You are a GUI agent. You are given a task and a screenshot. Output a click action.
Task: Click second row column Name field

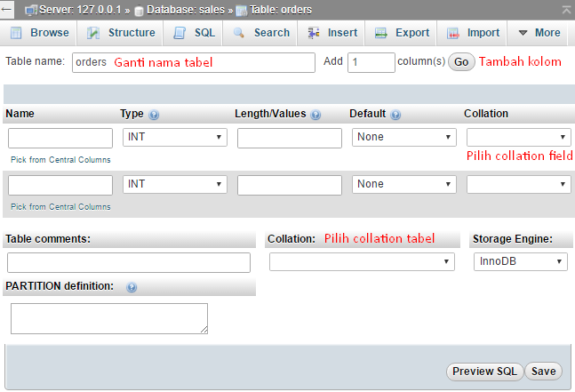coord(60,185)
